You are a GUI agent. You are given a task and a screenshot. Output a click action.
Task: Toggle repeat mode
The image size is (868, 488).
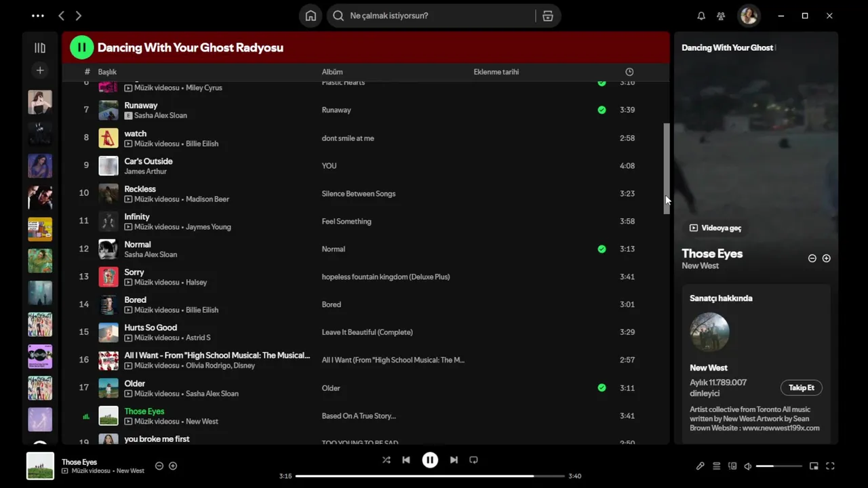473,460
